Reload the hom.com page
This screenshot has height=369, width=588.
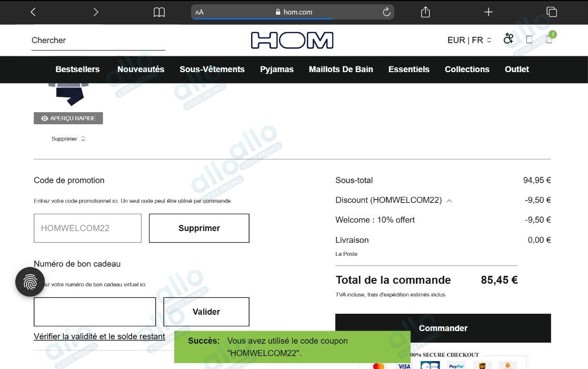(386, 12)
